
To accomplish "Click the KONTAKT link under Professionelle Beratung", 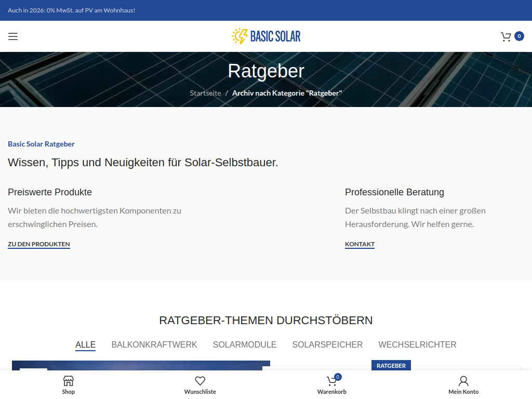I will pos(360,244).
